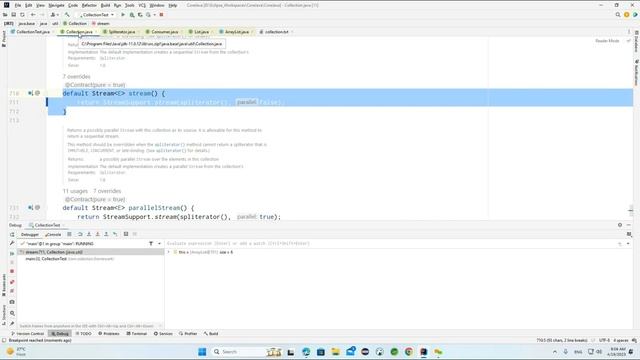Click Resume Program icon in debug sidebar
This screenshot has height=360, width=640.
(12, 253)
